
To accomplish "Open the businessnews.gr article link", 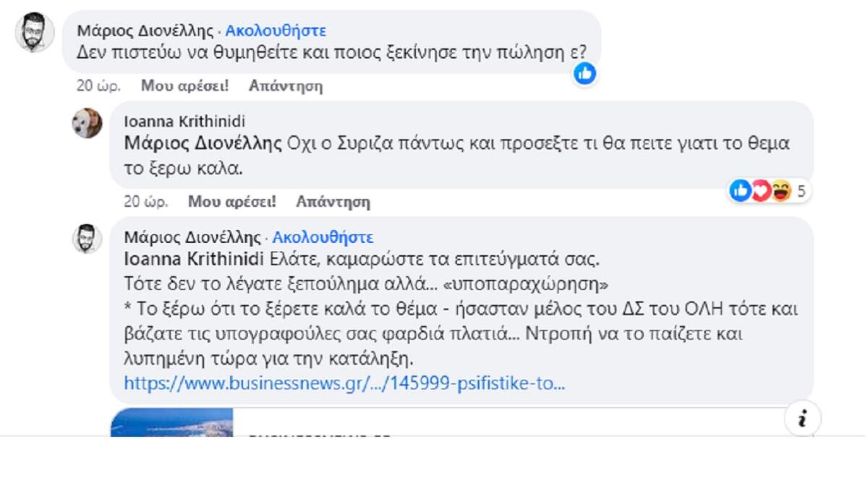I will coord(344,383).
